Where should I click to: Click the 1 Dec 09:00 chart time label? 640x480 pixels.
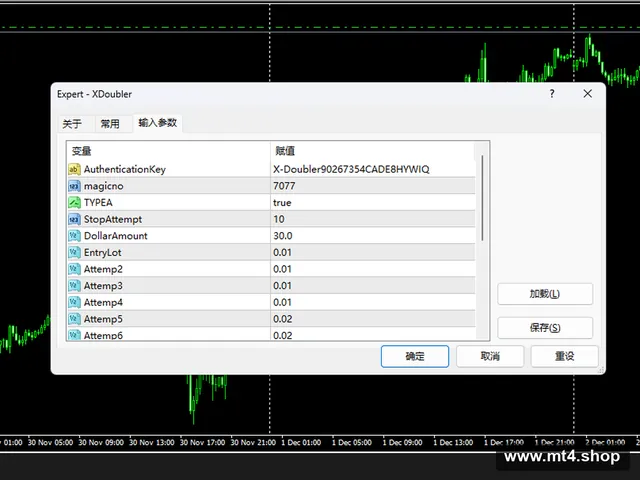(x=402, y=442)
